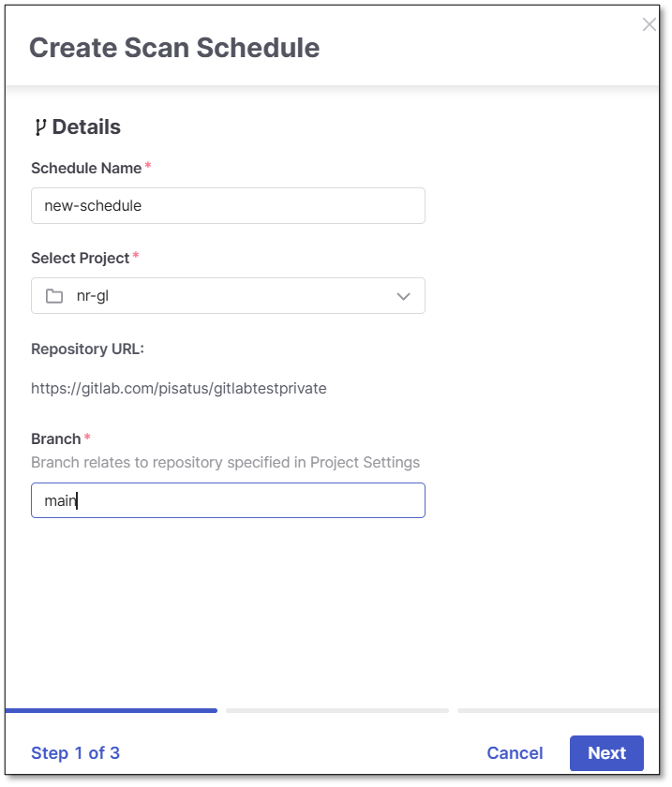
Task: Click the branch icon beside Details
Action: [39, 127]
